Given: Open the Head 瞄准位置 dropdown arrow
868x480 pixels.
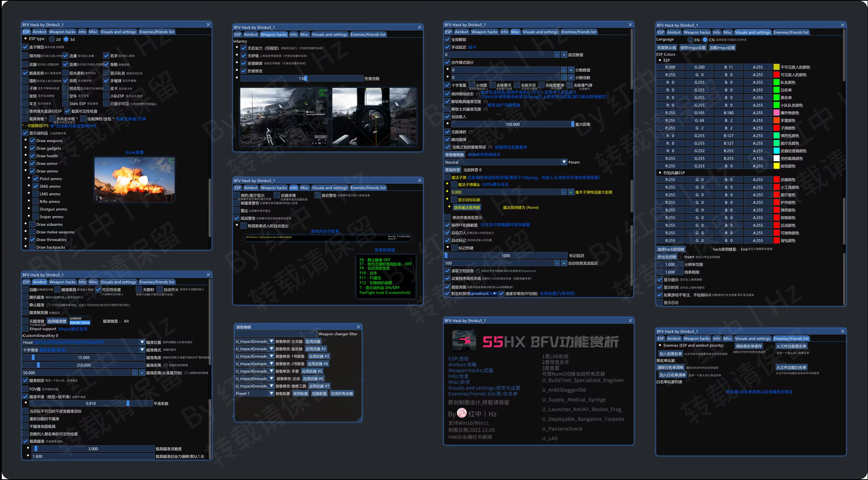Looking at the screenshot, I should coord(142,342).
